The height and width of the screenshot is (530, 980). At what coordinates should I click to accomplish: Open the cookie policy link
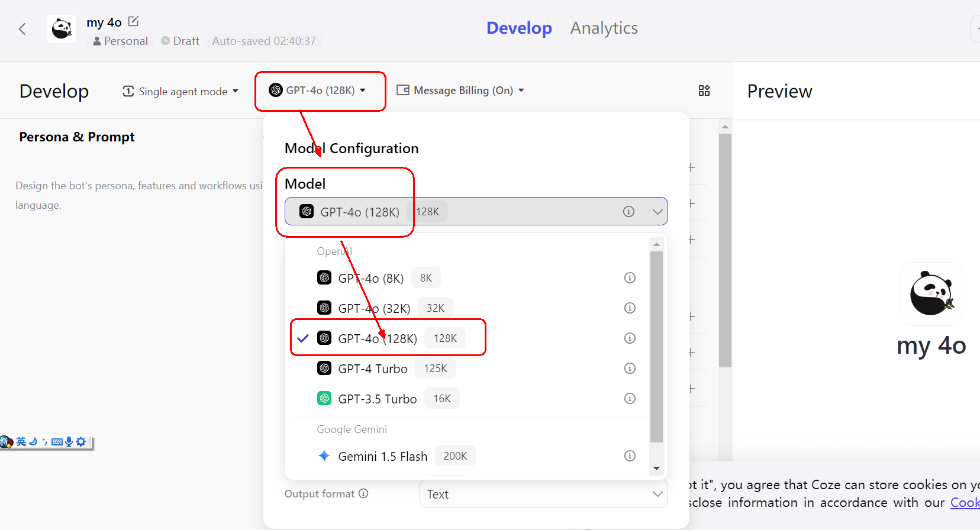pyautogui.click(x=965, y=503)
